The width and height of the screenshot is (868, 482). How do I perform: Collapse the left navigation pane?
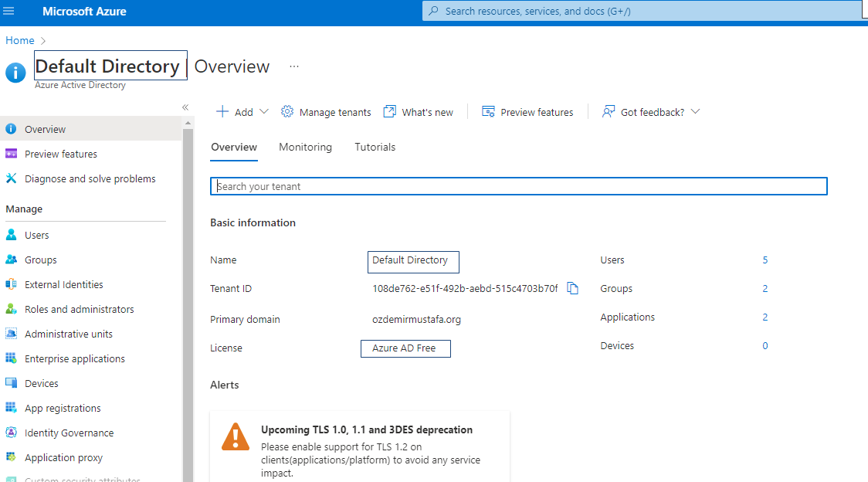click(185, 107)
